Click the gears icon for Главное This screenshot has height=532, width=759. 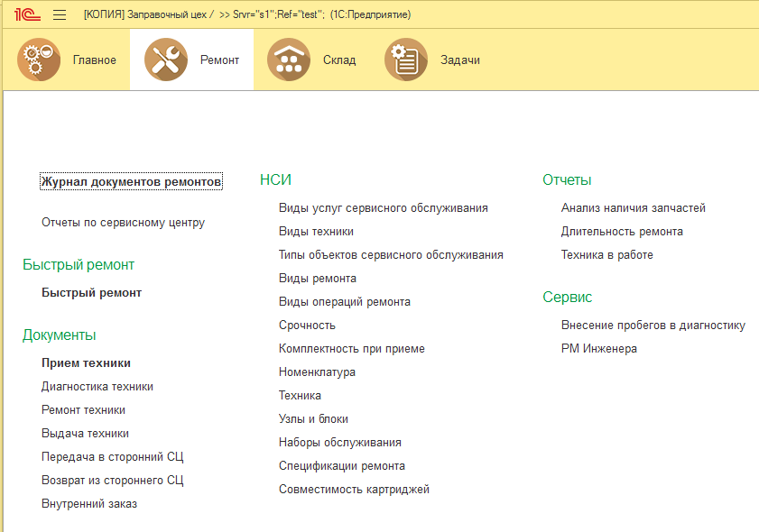pyautogui.click(x=39, y=60)
